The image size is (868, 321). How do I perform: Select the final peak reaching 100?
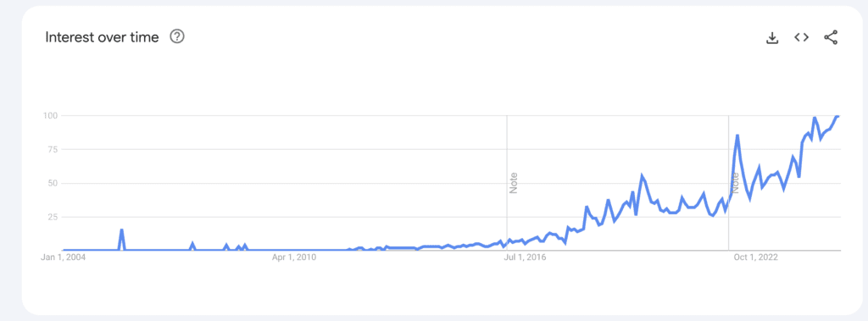click(x=837, y=116)
